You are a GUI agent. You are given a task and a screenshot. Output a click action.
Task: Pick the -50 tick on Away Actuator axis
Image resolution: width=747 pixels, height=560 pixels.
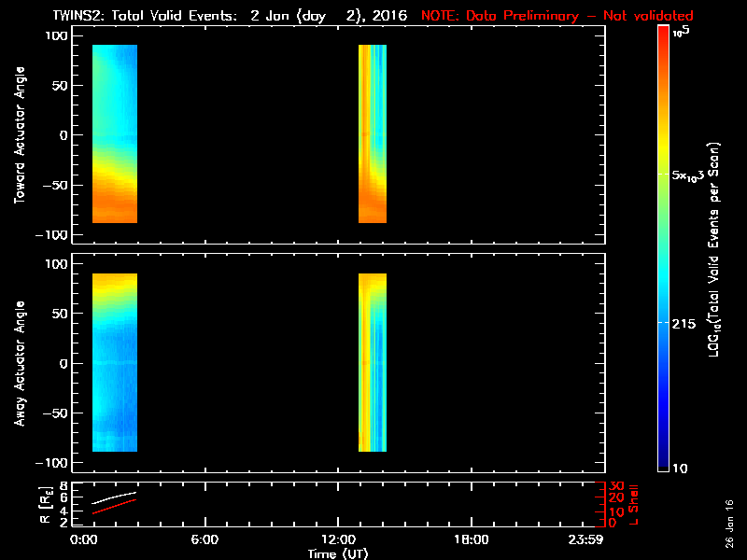pos(56,413)
